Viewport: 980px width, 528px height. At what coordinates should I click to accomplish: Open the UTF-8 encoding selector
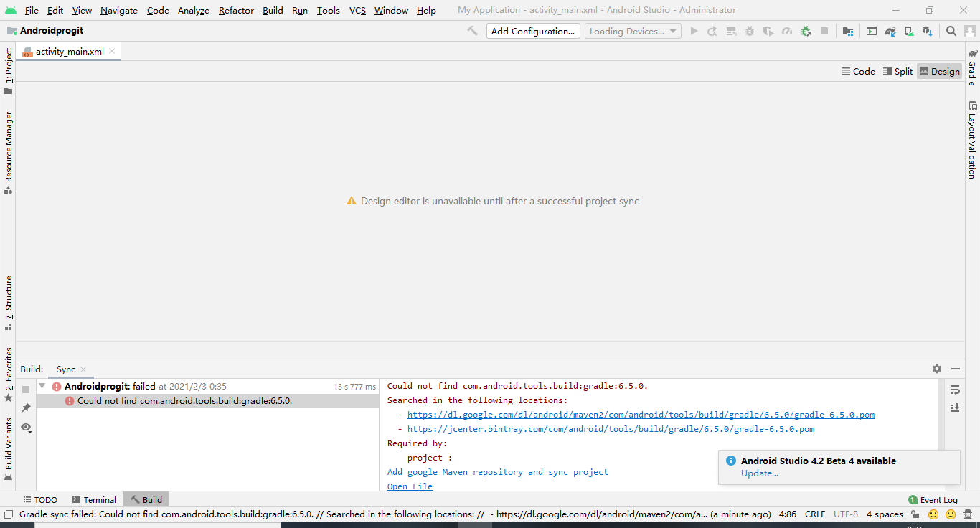coord(846,514)
